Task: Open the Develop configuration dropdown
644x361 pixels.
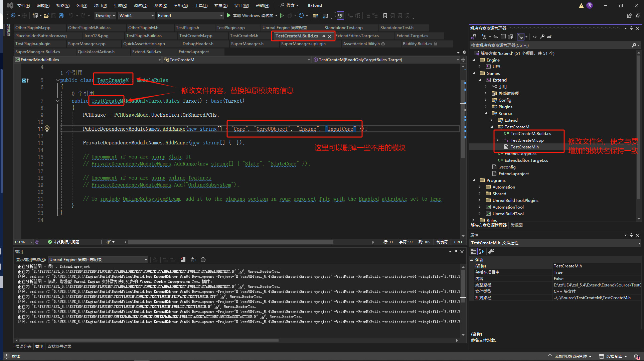Action: (x=105, y=16)
